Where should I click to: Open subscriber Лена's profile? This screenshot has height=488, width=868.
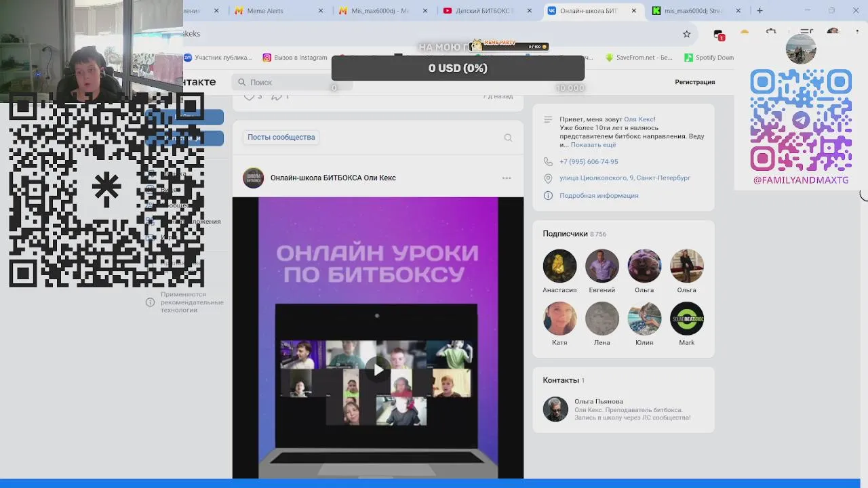(602, 324)
